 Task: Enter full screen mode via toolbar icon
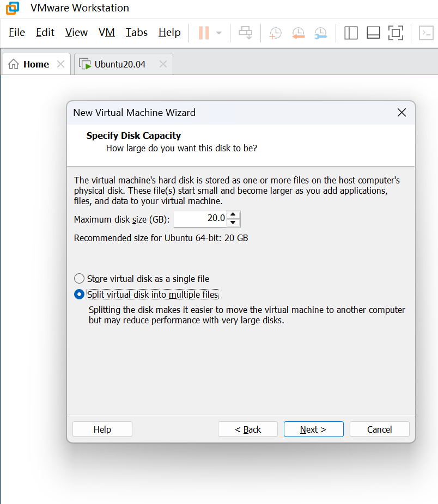[x=396, y=33]
